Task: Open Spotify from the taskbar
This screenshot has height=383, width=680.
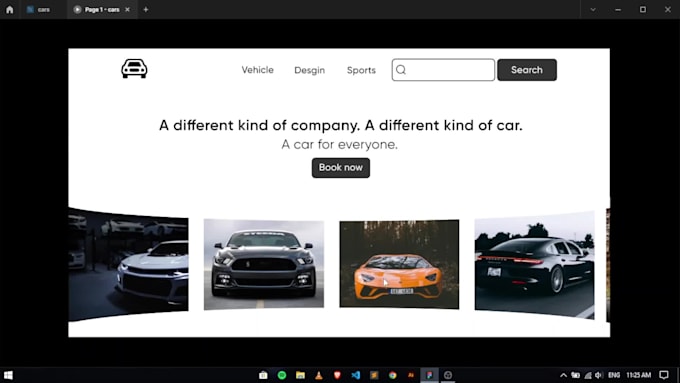Action: coord(282,375)
